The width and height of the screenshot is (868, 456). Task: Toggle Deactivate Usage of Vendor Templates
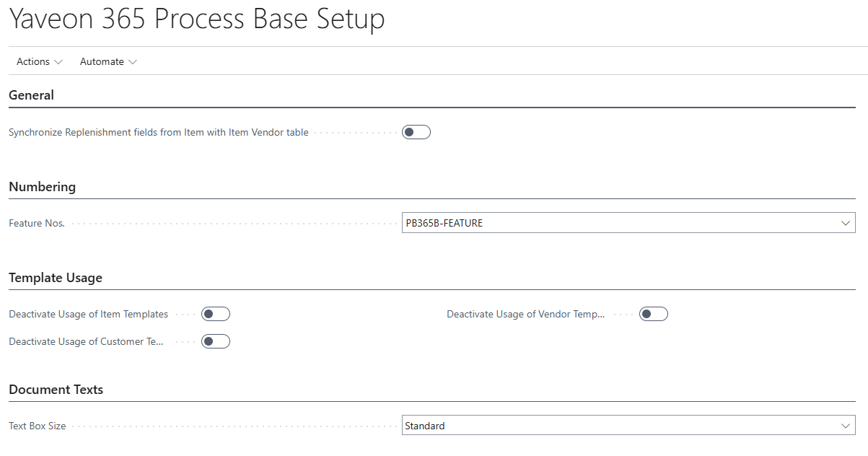pyautogui.click(x=654, y=314)
